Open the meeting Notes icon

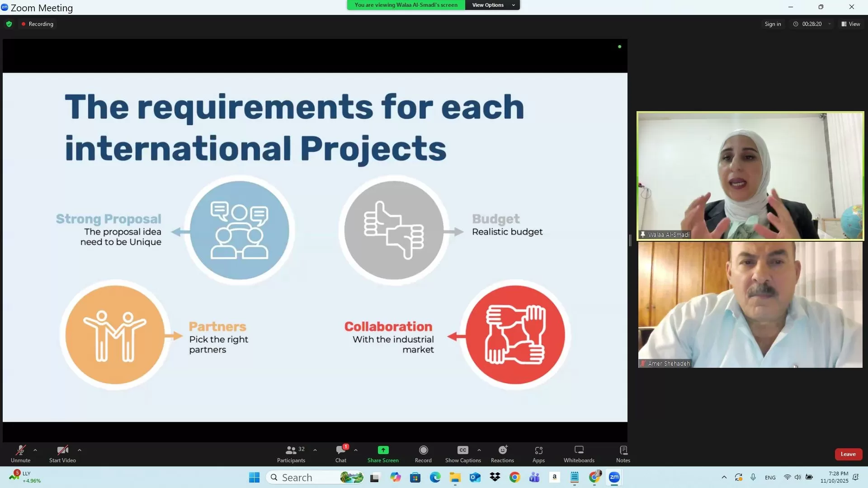pyautogui.click(x=623, y=454)
